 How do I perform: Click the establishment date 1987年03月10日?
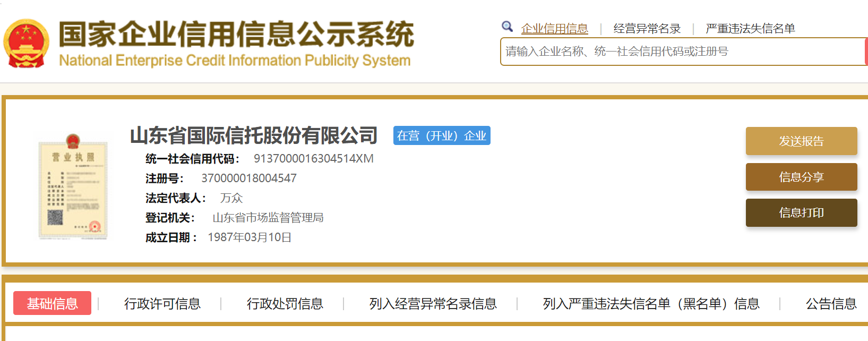tap(250, 237)
